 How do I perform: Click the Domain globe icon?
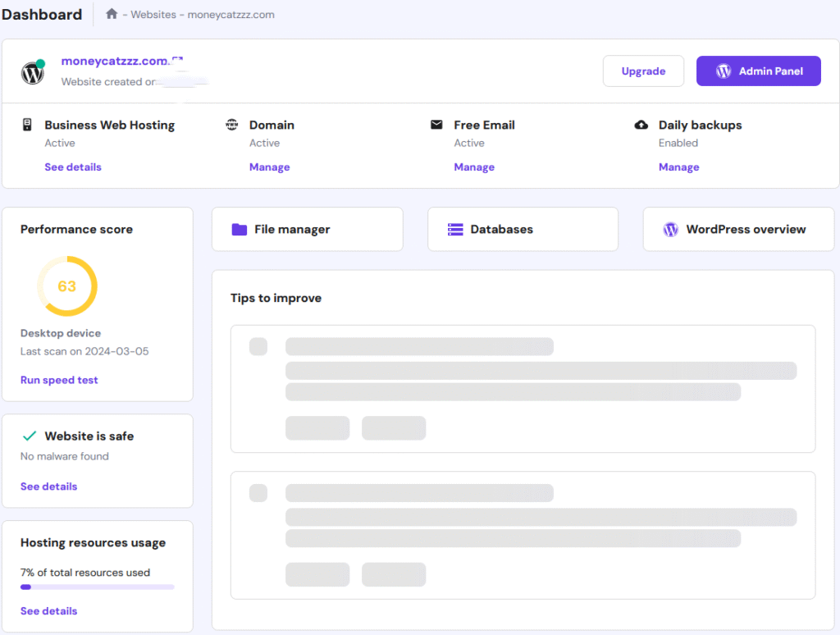(232, 125)
